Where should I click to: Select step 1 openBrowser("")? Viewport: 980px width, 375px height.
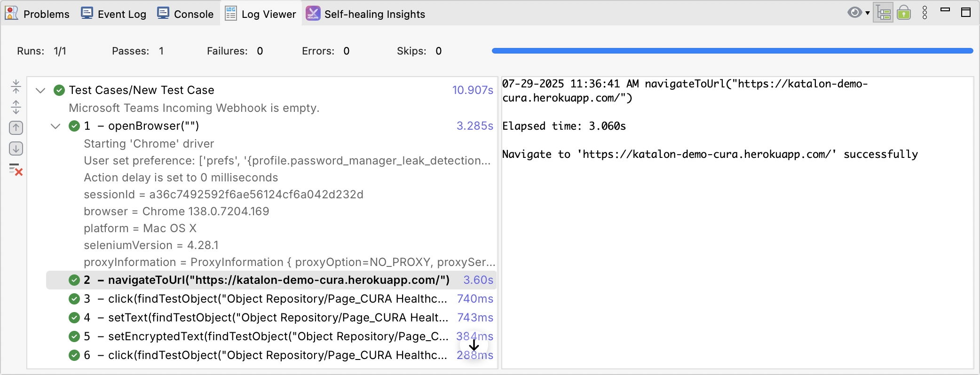272,125
